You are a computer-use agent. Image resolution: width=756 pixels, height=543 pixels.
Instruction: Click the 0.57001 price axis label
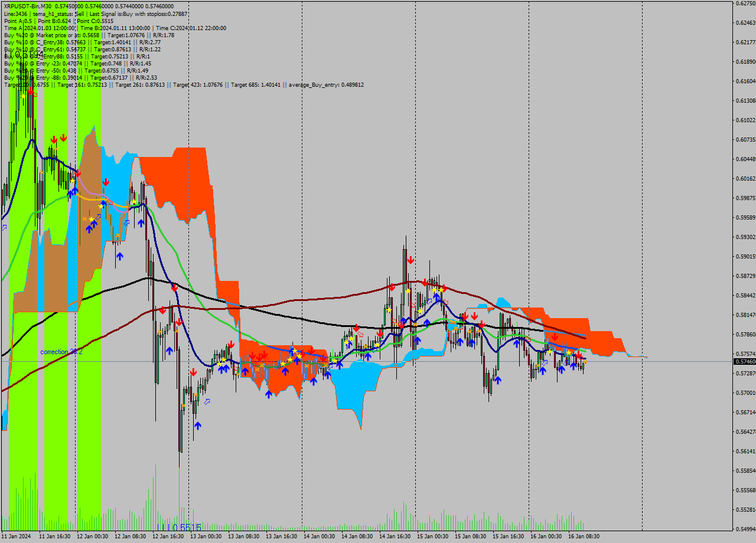coord(745,393)
